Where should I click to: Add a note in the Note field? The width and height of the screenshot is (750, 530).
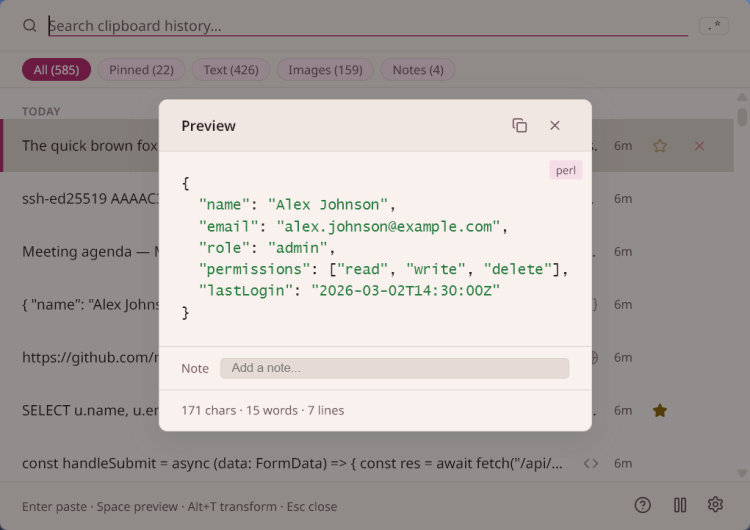coord(394,368)
